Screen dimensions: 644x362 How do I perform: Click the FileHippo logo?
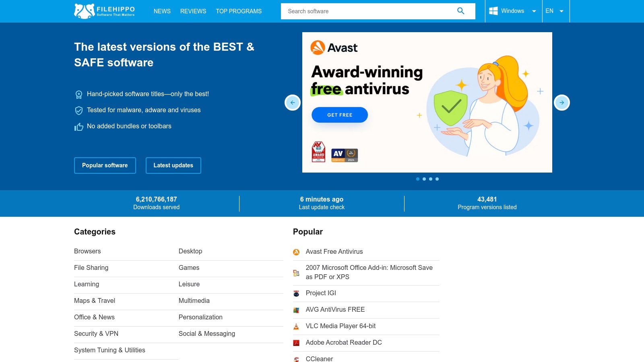click(x=104, y=11)
